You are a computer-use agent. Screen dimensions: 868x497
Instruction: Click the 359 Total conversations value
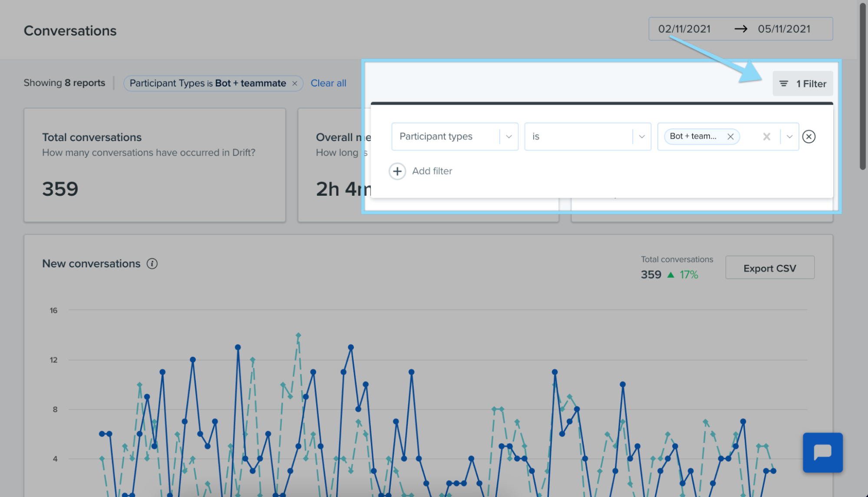pos(60,189)
